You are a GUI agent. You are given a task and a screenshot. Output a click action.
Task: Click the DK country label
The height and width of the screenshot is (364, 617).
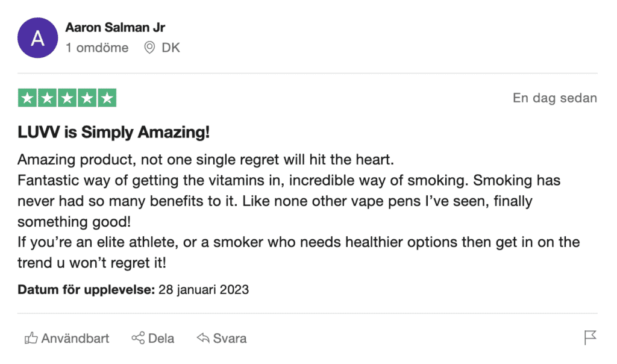(171, 47)
